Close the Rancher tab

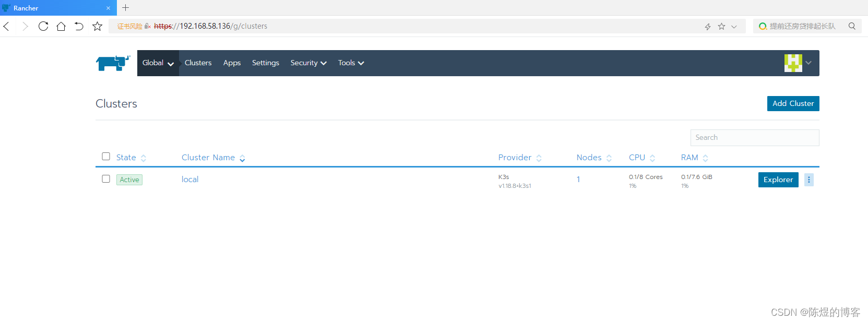pyautogui.click(x=108, y=8)
